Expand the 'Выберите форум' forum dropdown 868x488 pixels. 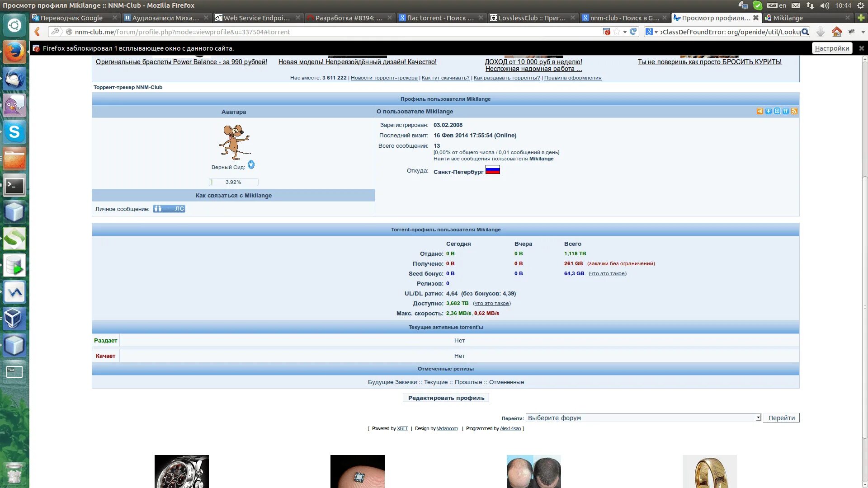(758, 418)
